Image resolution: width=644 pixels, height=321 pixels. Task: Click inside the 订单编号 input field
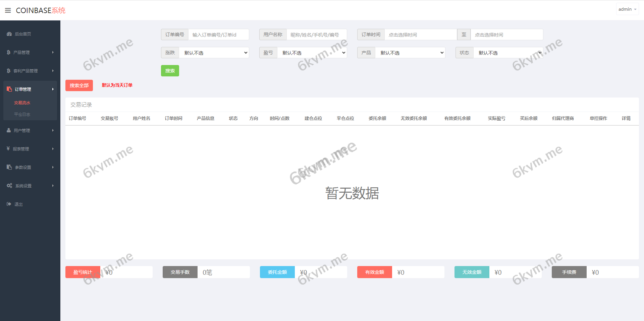pos(219,35)
